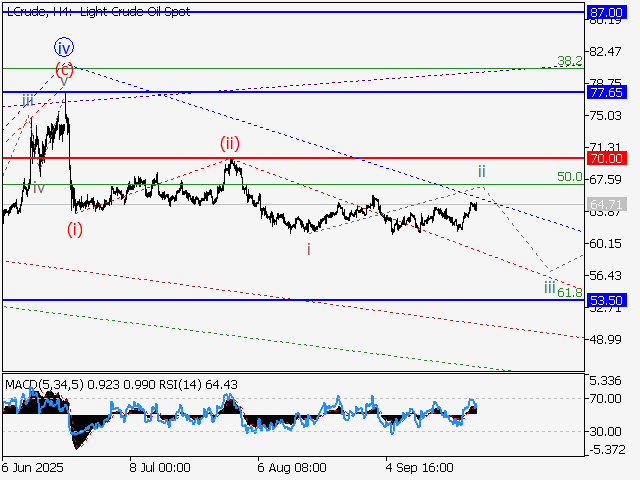
Task: Select the circled blue iv wave label
Action: click(64, 47)
